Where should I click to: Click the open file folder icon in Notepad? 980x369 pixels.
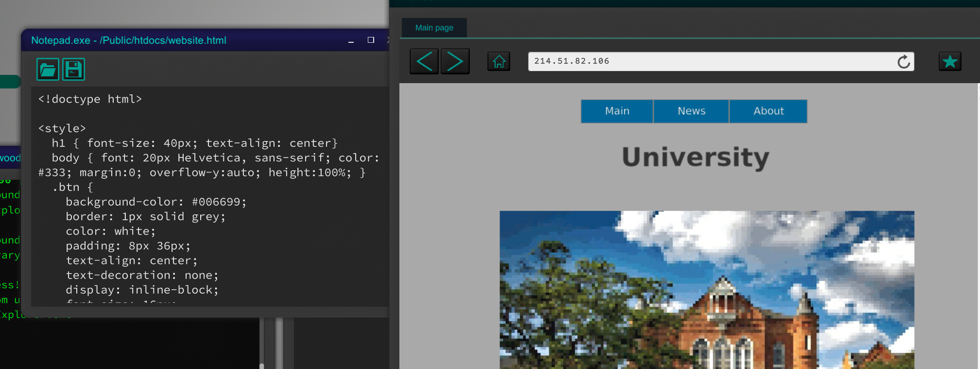(48, 70)
